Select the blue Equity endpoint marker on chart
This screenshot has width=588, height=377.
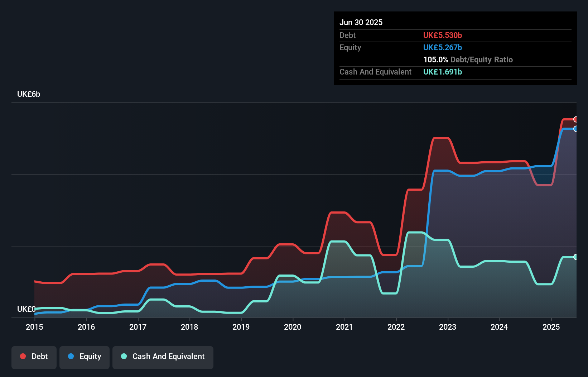click(575, 129)
